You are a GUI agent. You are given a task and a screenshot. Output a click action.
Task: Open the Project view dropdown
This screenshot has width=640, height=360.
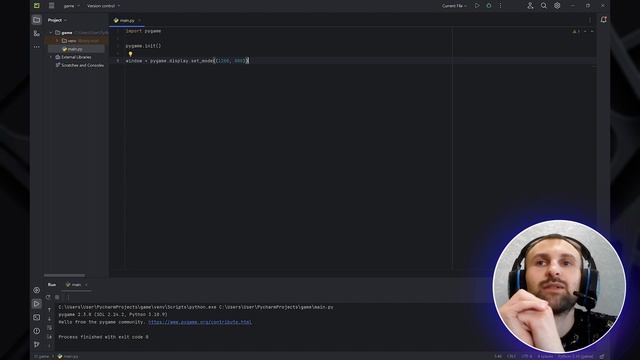coord(58,20)
